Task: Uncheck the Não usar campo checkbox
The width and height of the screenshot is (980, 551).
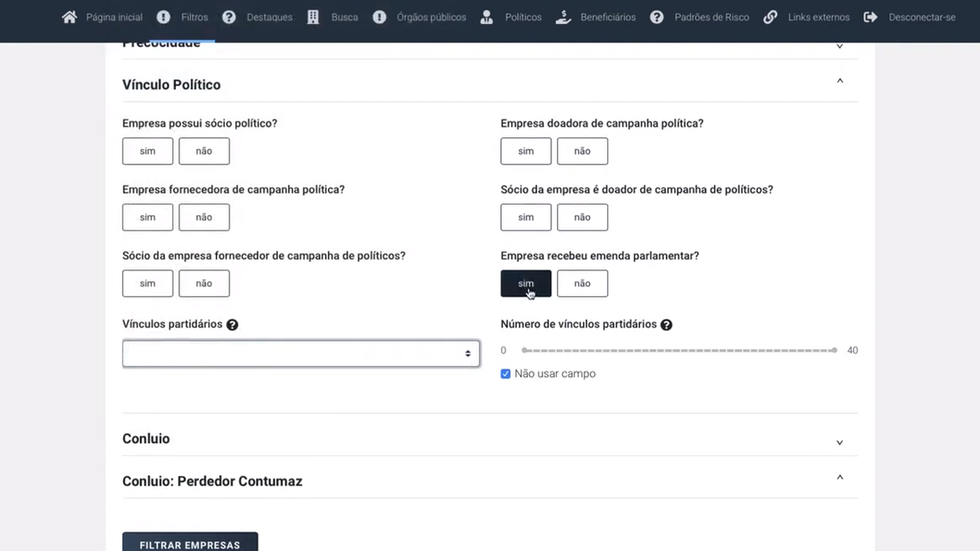Action: 505,374
